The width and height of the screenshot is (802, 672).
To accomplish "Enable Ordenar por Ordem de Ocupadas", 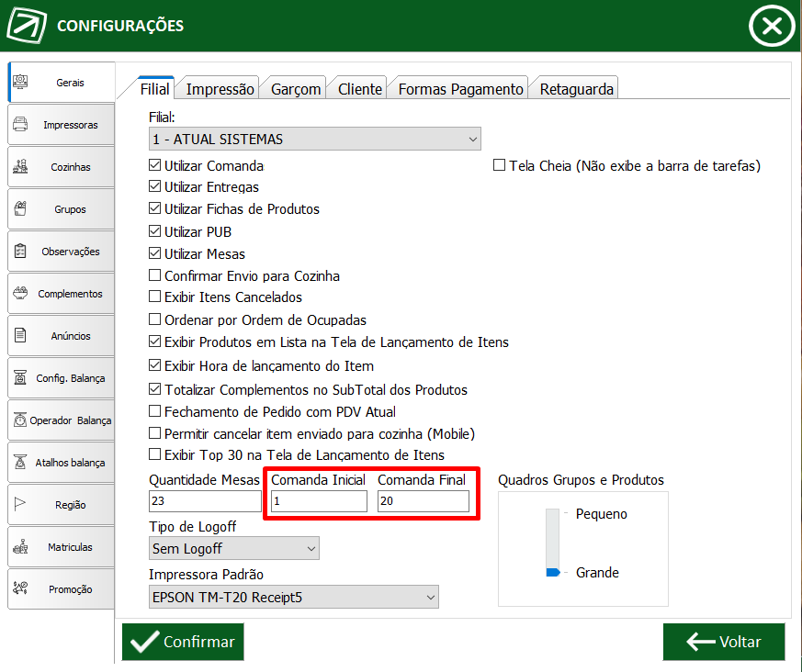I will pyautogui.click(x=154, y=319).
